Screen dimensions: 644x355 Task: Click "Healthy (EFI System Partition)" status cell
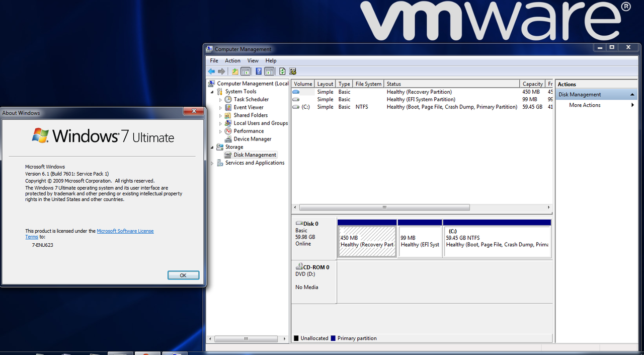[x=421, y=99]
